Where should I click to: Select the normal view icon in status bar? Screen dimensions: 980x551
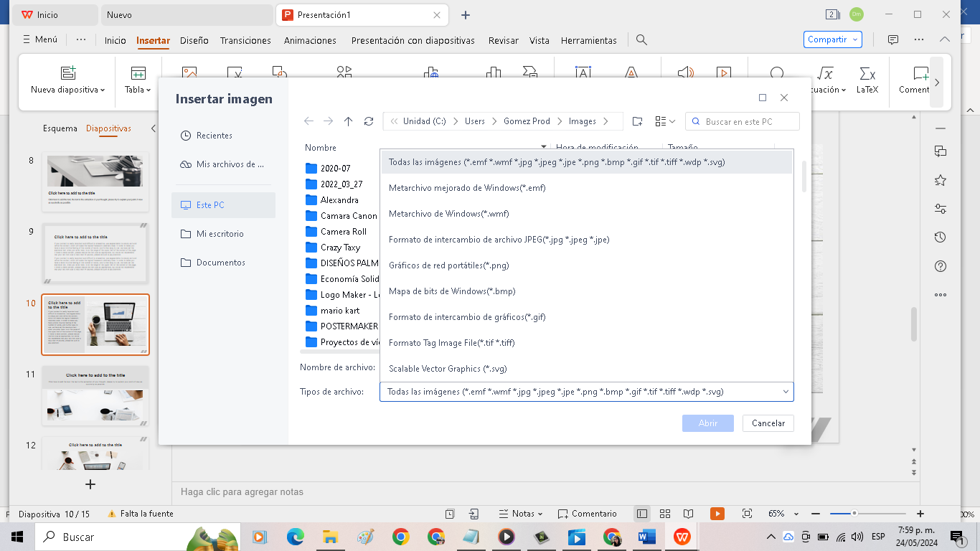tap(642, 514)
